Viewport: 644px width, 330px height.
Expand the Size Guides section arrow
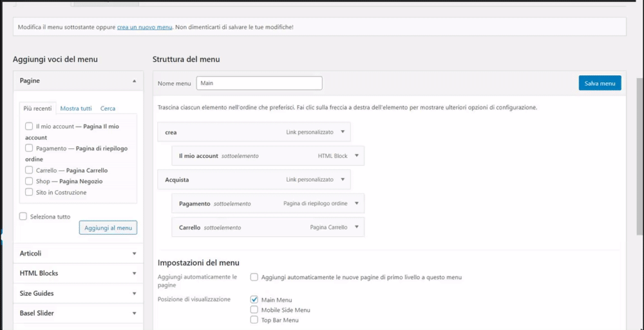[134, 293]
